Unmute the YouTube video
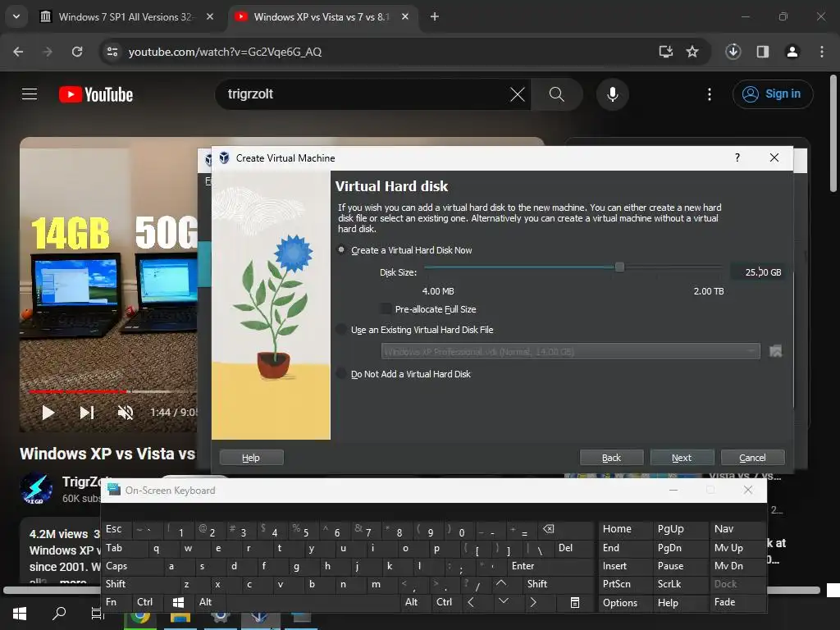The height and width of the screenshot is (630, 840). (126, 413)
